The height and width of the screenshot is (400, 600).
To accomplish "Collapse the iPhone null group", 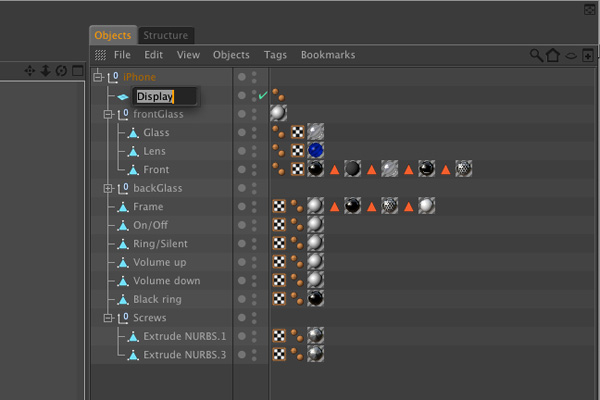I will tap(98, 77).
